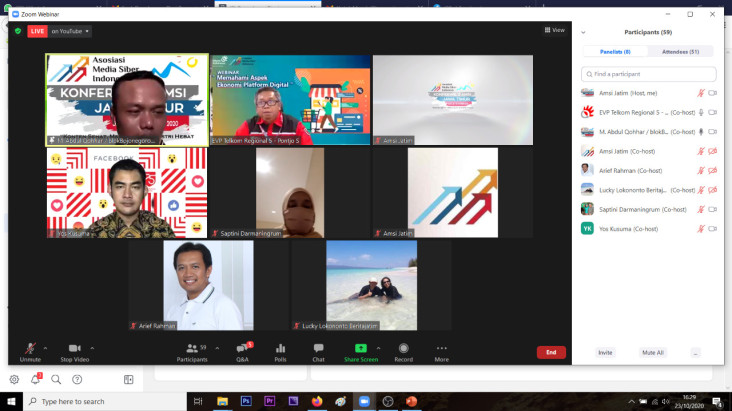Viewport: 732px width, 411px height.
Task: Open Participants panel button
Action: (192, 352)
